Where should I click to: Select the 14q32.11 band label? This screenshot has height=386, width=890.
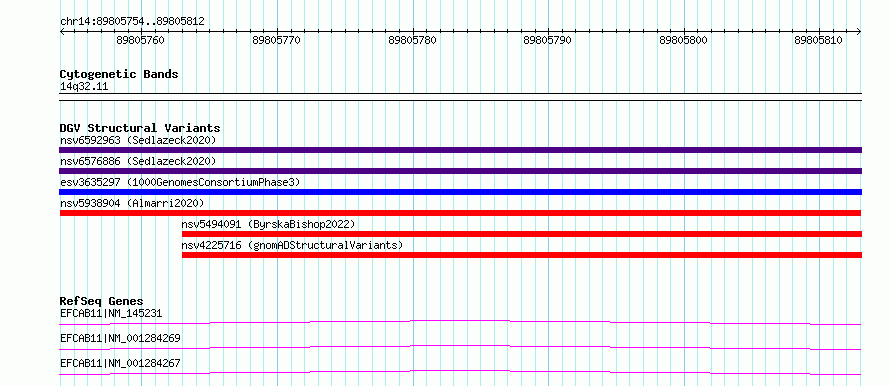click(84, 87)
